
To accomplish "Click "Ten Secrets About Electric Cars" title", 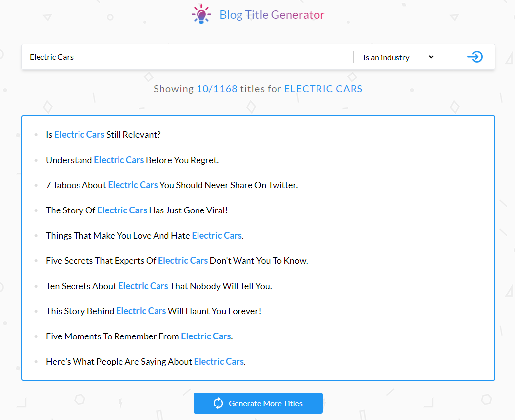I will coord(158,286).
